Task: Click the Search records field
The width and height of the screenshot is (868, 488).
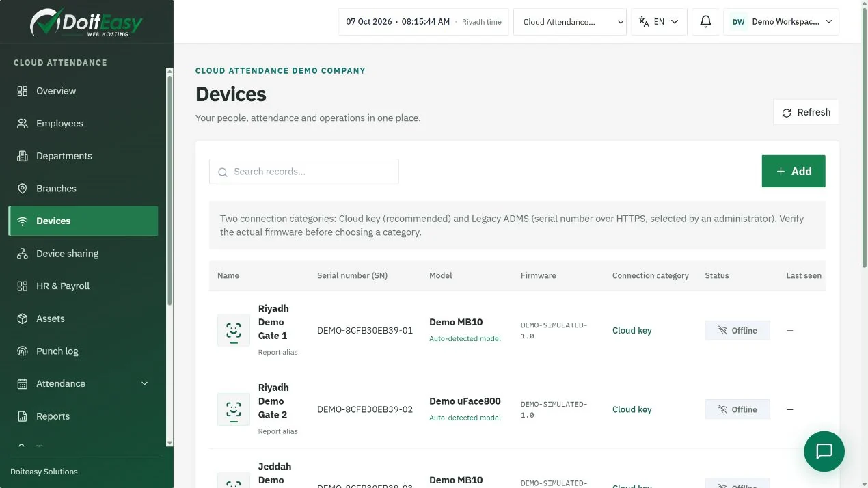Action: (x=304, y=172)
